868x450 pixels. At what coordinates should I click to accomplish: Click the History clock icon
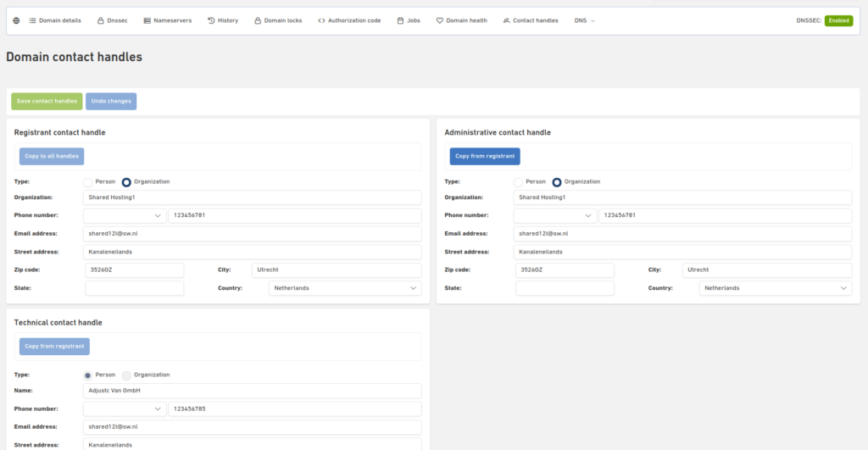point(211,20)
